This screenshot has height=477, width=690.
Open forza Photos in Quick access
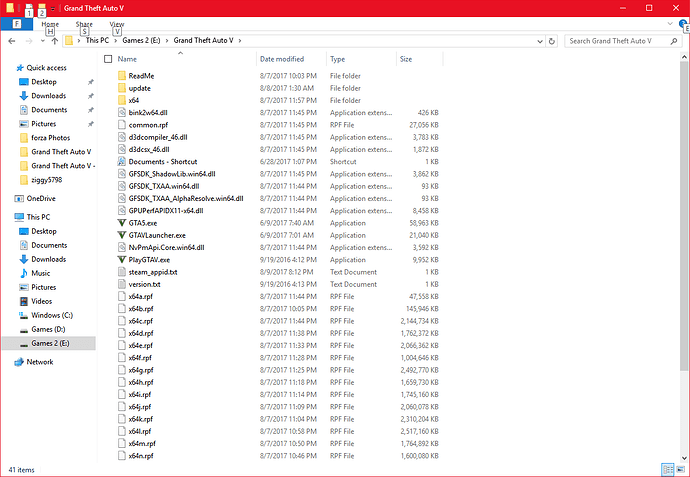[51, 138]
